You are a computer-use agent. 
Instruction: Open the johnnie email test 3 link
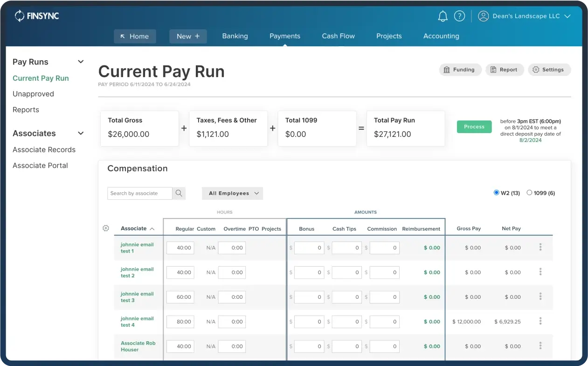coord(137,297)
